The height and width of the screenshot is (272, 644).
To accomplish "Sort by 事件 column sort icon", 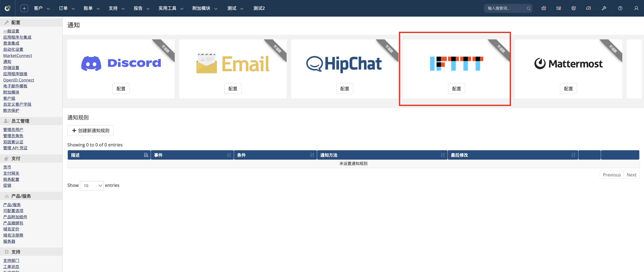I will 229,155.
